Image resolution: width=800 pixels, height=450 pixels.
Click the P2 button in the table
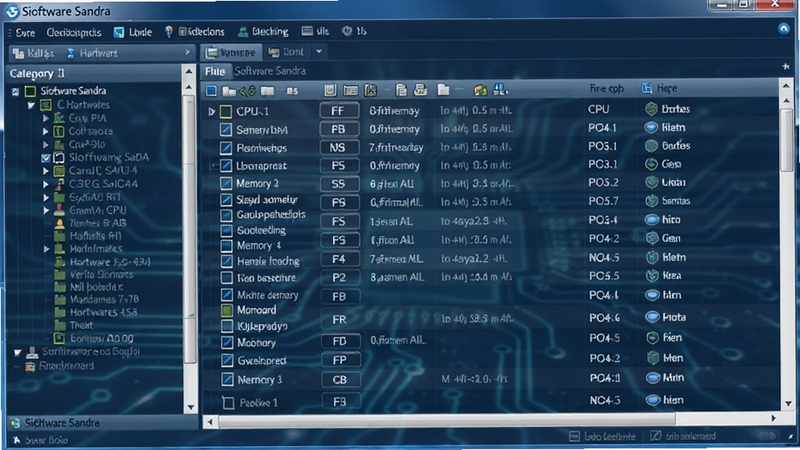pos(340,278)
